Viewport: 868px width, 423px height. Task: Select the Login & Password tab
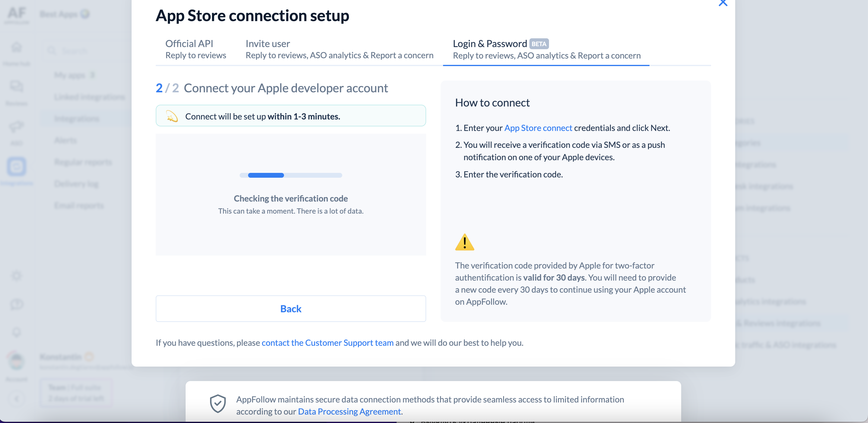pyautogui.click(x=546, y=49)
